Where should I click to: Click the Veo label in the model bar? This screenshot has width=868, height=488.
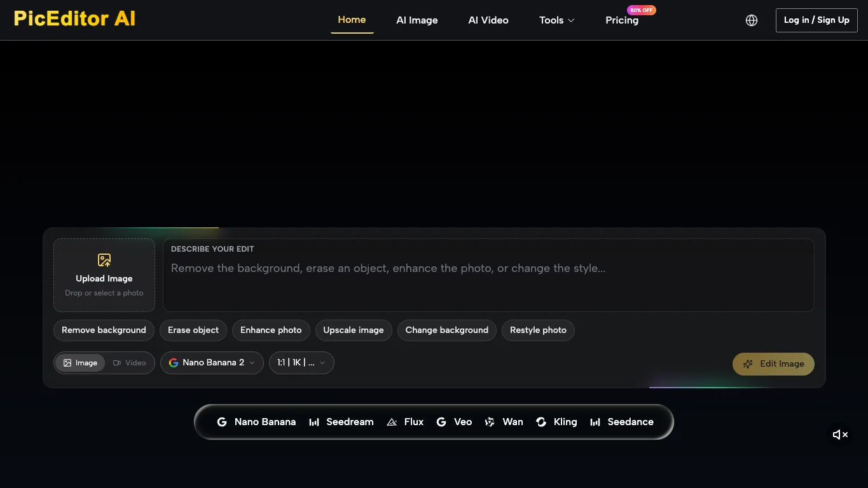(x=463, y=422)
